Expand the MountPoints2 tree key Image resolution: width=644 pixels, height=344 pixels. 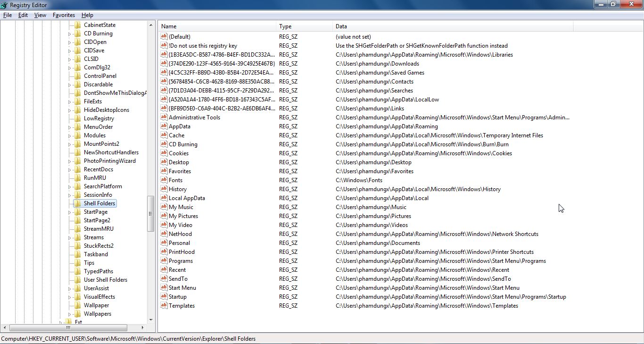coord(70,144)
